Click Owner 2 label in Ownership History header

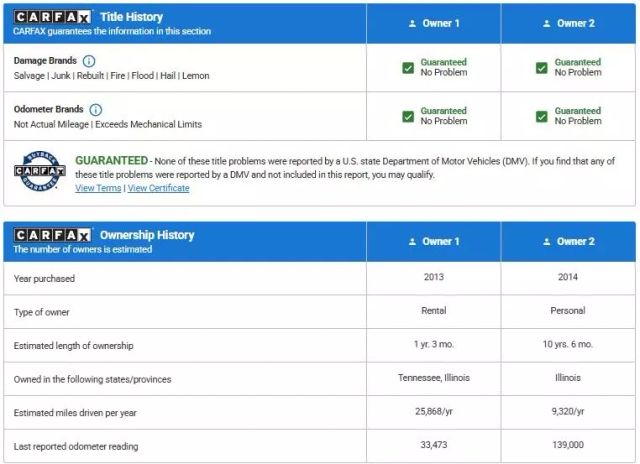click(576, 241)
